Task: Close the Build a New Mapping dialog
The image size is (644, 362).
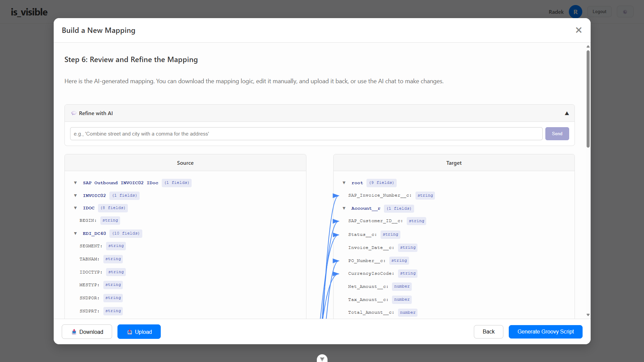Action: tap(579, 30)
